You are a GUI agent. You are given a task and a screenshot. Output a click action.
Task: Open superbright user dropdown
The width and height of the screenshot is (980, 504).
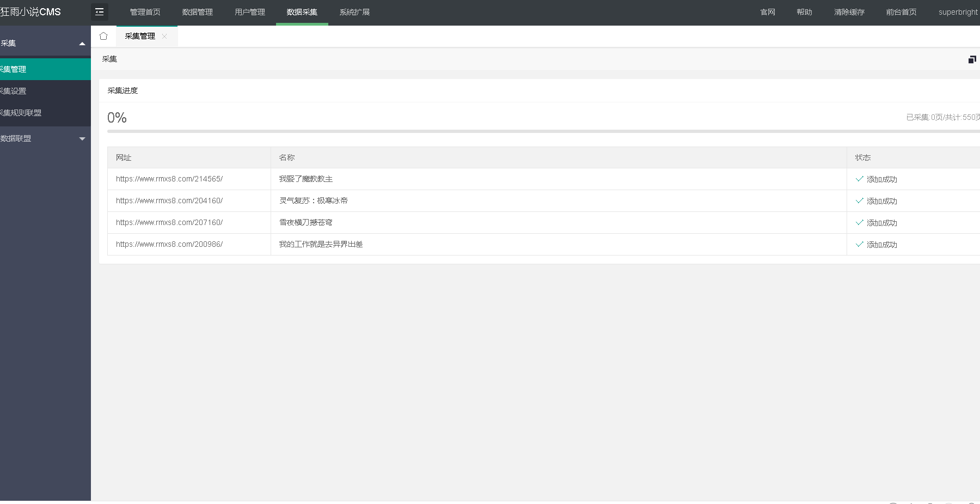coord(958,12)
